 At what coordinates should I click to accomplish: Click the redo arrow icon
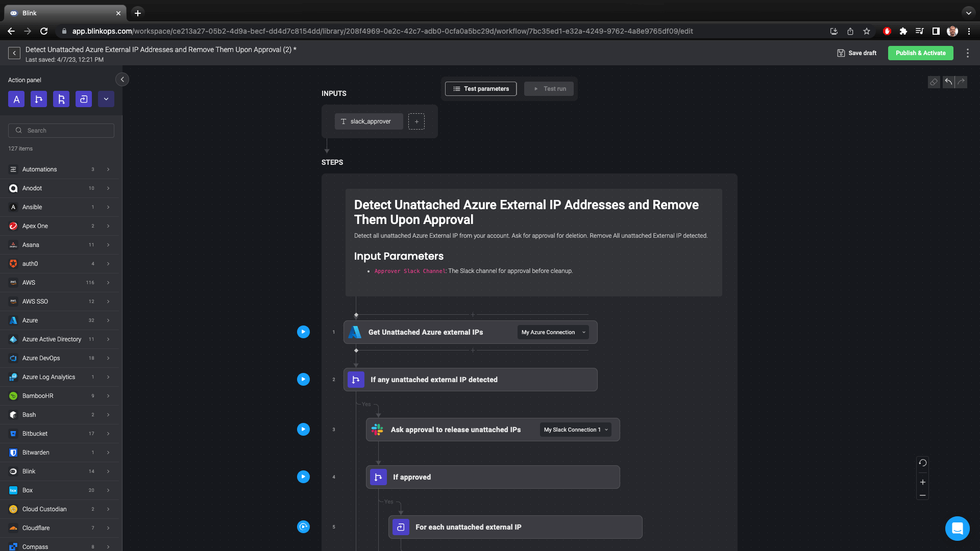961,82
